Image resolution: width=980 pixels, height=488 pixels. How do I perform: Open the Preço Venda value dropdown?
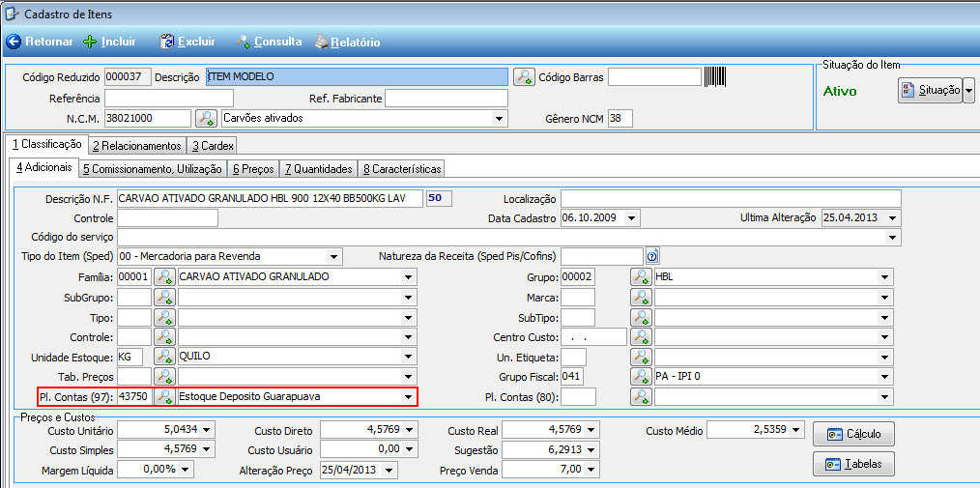591,470
